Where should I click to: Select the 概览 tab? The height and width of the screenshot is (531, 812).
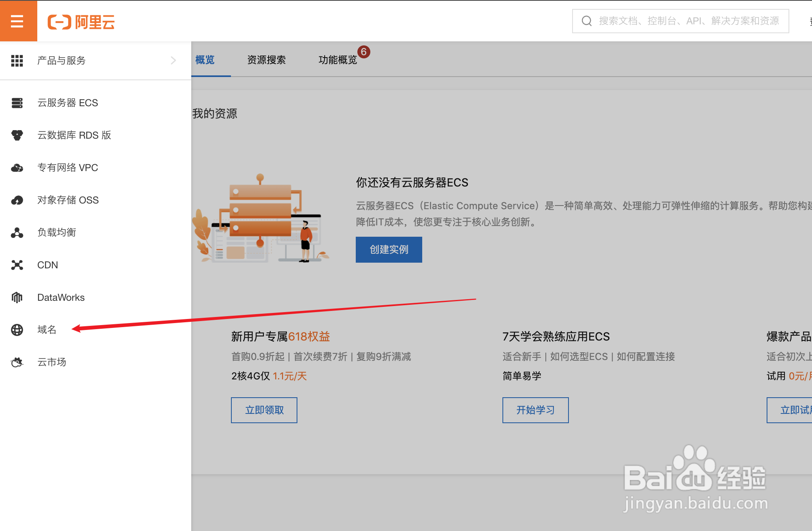pos(205,60)
